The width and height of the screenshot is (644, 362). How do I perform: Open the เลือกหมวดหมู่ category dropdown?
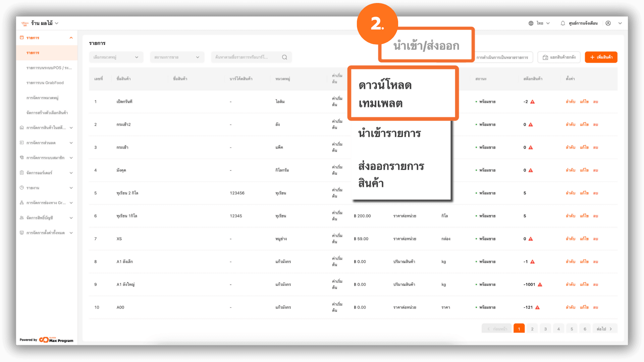tap(116, 57)
